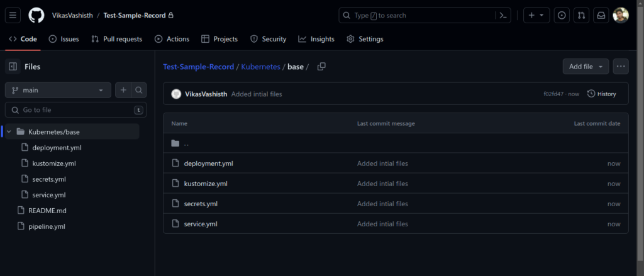Click the GitHub logo icon

click(x=36, y=15)
